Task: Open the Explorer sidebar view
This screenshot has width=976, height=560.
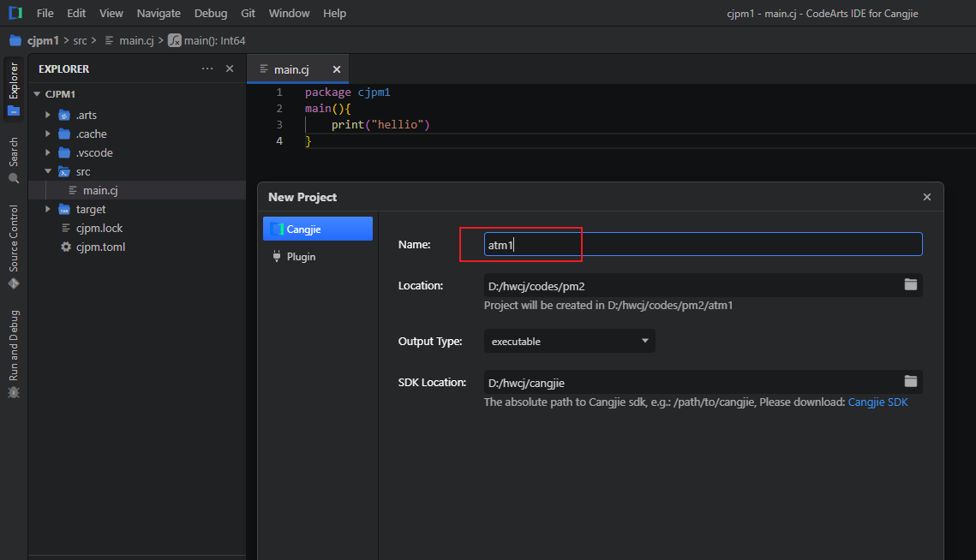Action: (14, 89)
